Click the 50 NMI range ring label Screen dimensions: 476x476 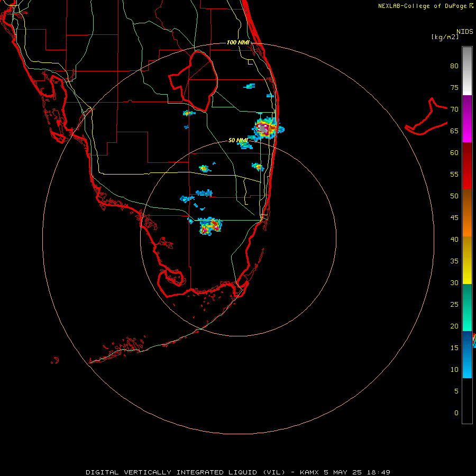[x=237, y=140]
